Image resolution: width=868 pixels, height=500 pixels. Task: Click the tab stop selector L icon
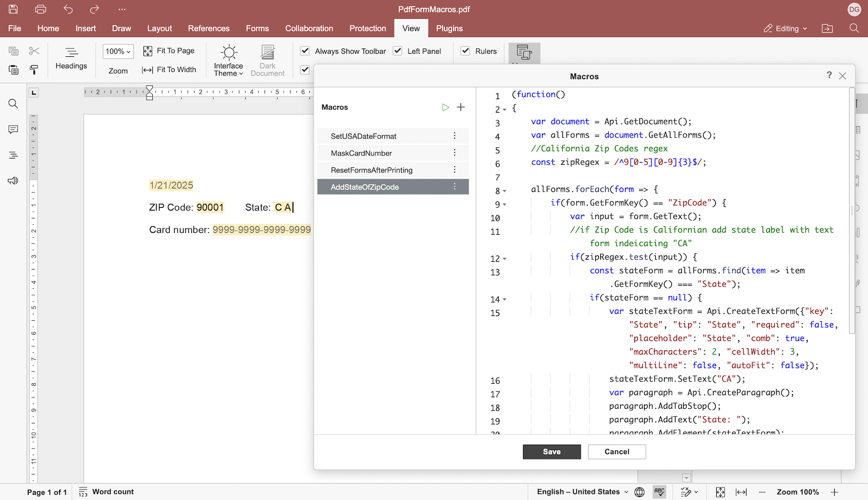pyautogui.click(x=34, y=93)
